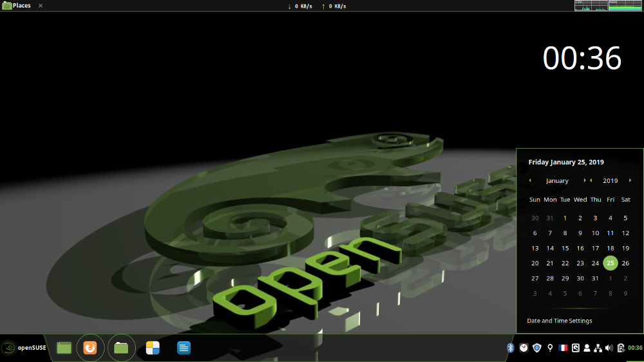Click the January month label
This screenshot has height=362, width=644.
coord(557,181)
